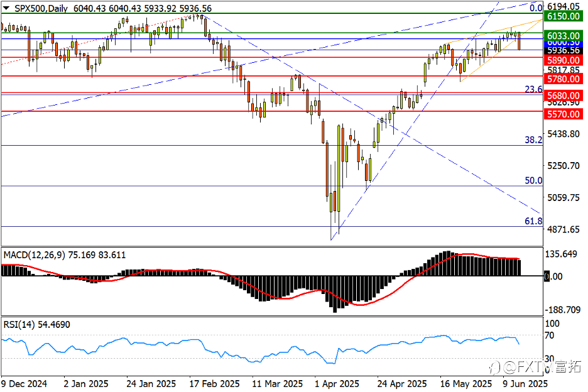Select the 5936.56 current price label

(563, 51)
